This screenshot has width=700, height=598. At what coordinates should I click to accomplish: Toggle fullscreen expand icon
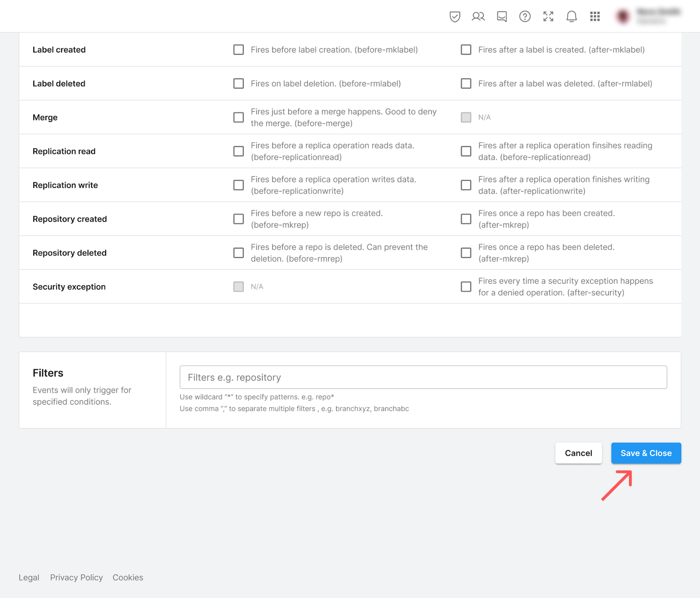[x=548, y=17]
